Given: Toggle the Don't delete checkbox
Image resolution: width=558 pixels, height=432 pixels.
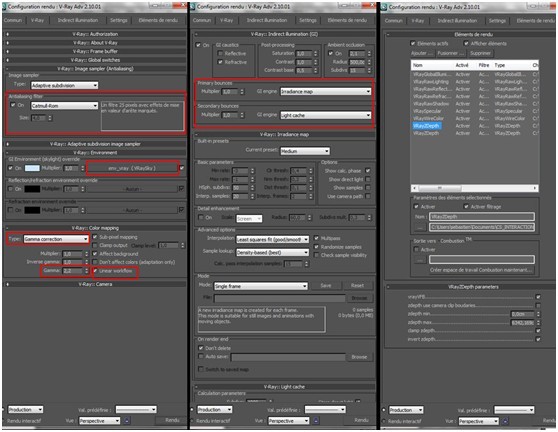Looking at the screenshot, I should click(201, 348).
